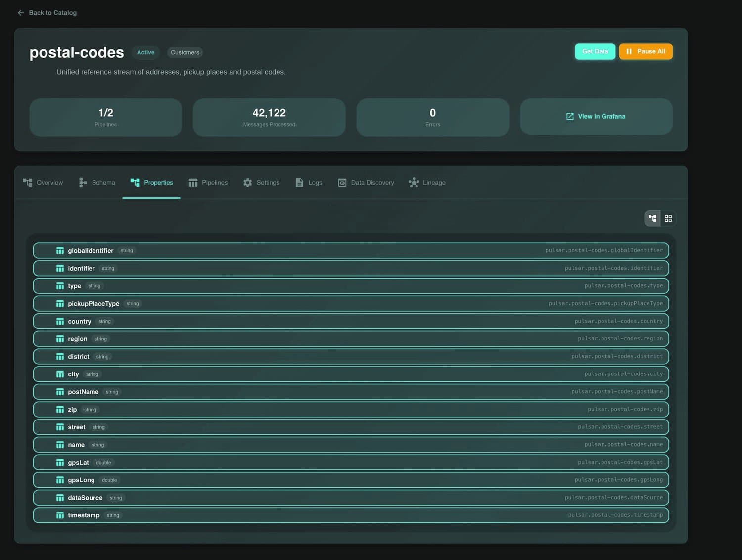The width and height of the screenshot is (742, 560).
Task: Click the table icon next to country
Action: pos(60,322)
